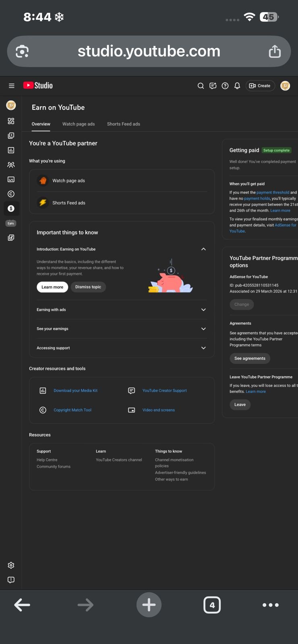
Task: Click the Dismiss topic button
Action: click(88, 287)
